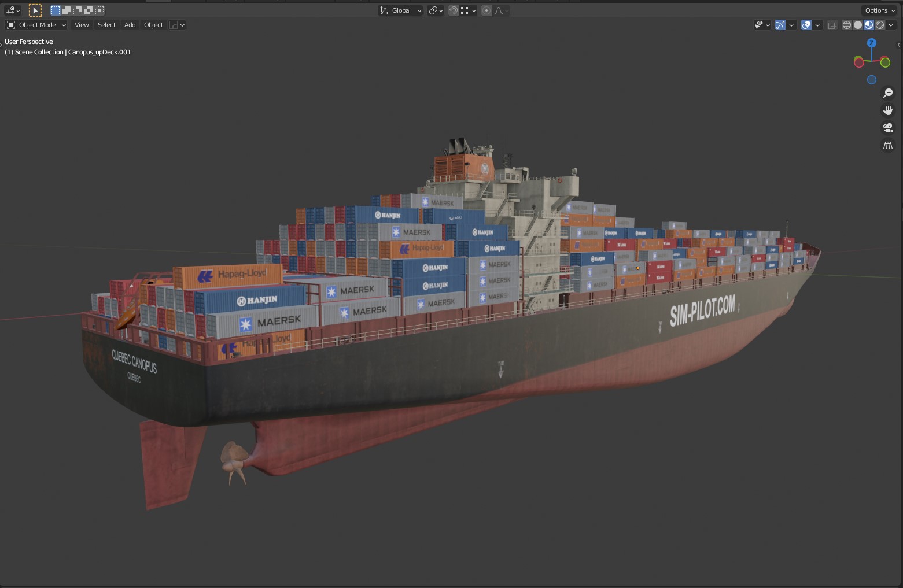Switch to Material Preview shading

coord(869,25)
